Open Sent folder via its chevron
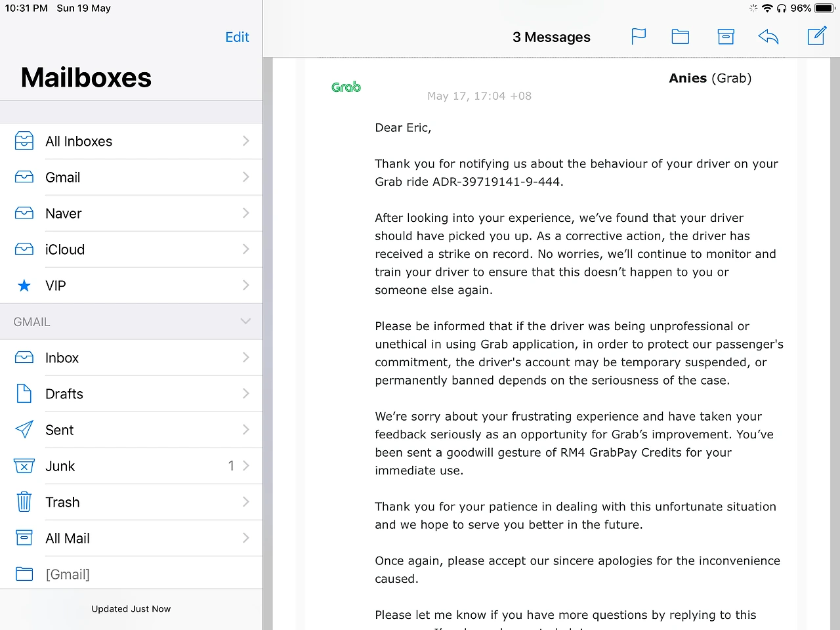The image size is (840, 630). (246, 430)
